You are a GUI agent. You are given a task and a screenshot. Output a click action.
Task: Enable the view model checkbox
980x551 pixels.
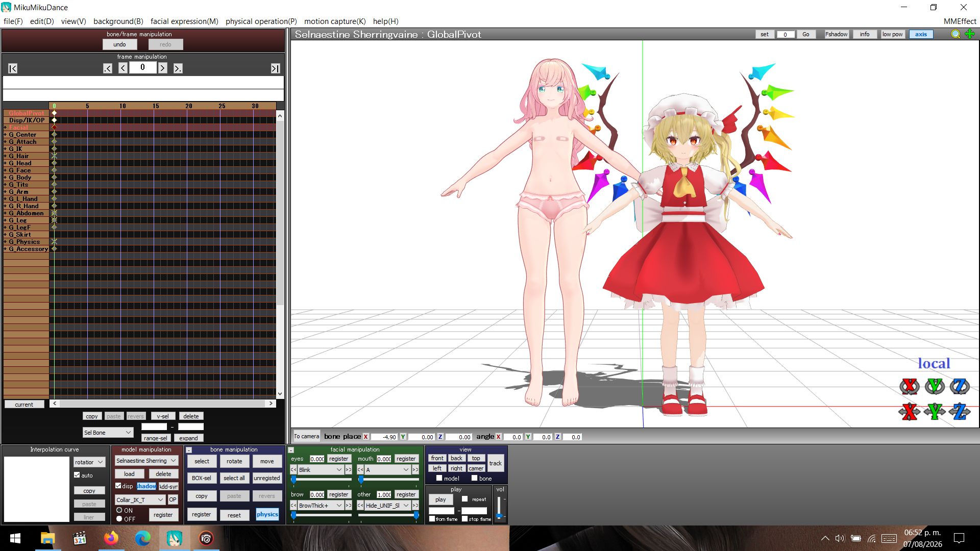point(439,478)
